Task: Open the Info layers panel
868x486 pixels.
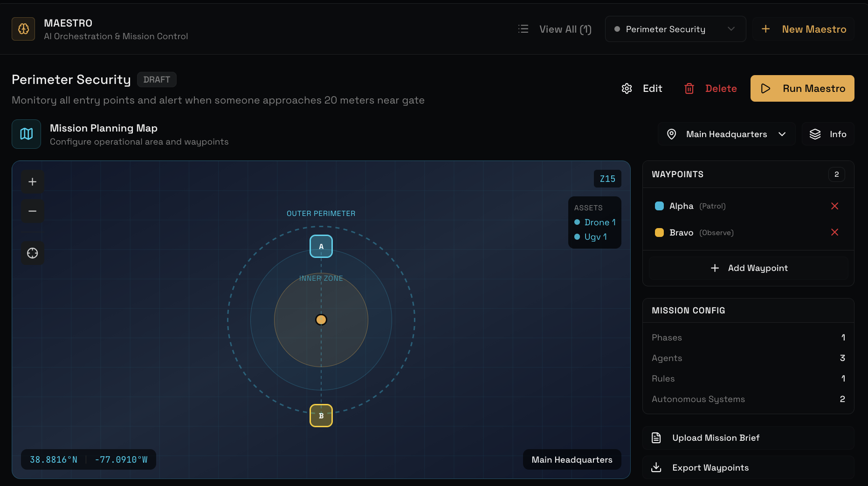Action: [828, 134]
